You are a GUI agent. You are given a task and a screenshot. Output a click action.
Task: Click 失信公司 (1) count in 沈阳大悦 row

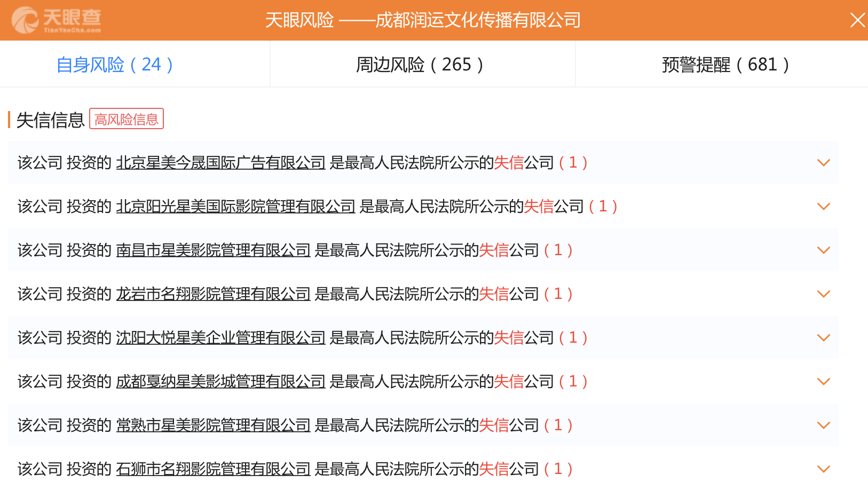point(541,337)
